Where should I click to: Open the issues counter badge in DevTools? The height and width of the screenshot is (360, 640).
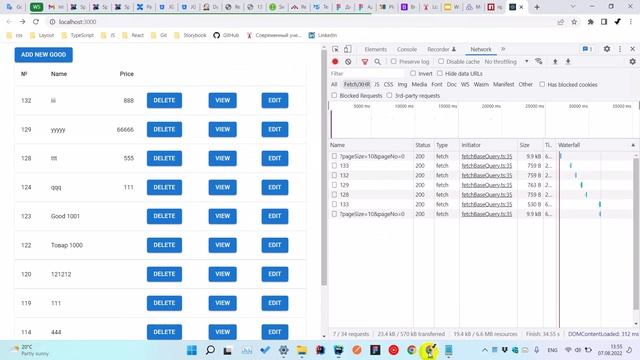[x=587, y=49]
